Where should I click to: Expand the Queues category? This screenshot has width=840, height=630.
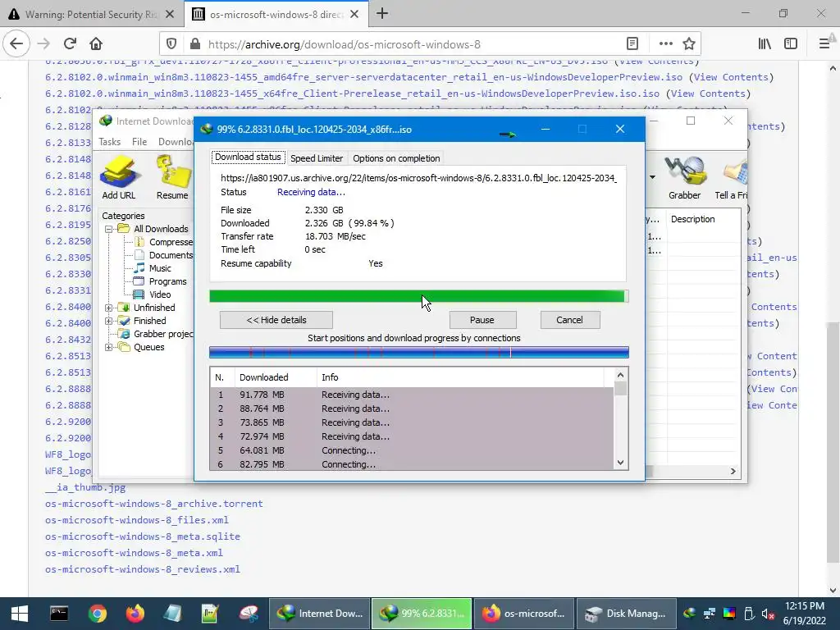coord(109,347)
